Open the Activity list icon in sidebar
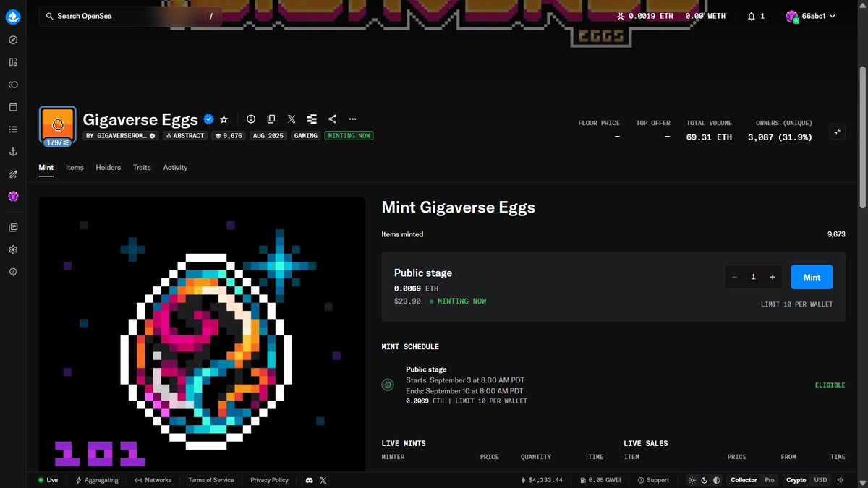 (13, 129)
